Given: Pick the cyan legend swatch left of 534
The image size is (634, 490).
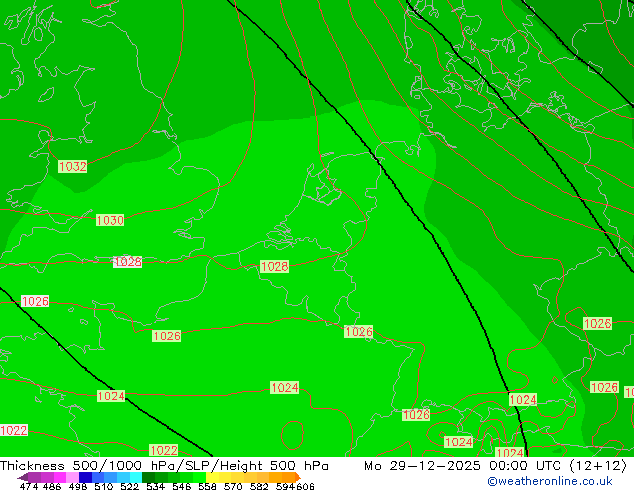Looking at the screenshot, I should tap(136, 477).
